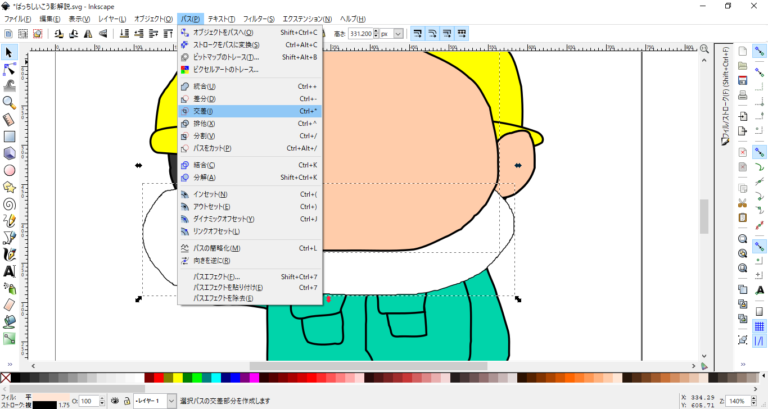Toggle the move patterns with object button

coord(462,34)
